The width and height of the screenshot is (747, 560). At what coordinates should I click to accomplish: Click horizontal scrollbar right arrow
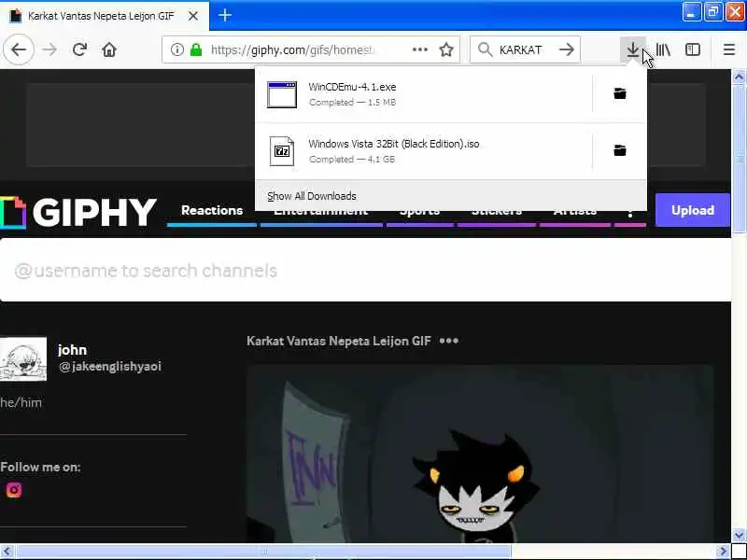(x=723, y=552)
